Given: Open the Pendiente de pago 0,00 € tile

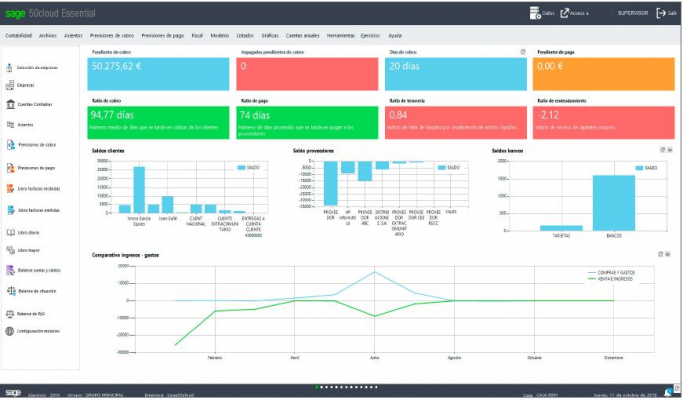Looking at the screenshot, I should point(604,74).
